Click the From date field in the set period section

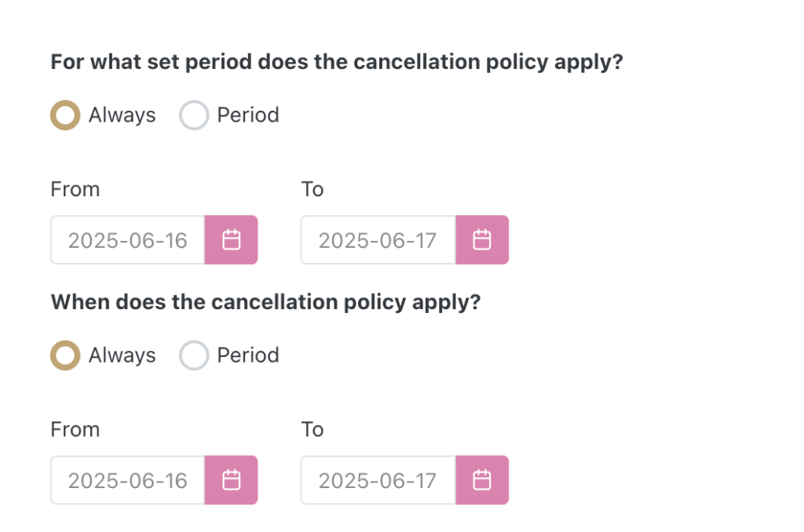(128, 240)
